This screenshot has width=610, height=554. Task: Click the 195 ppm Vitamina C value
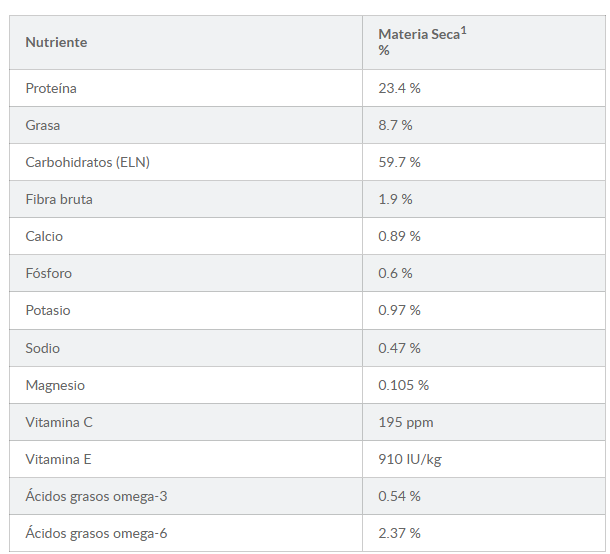(405, 422)
